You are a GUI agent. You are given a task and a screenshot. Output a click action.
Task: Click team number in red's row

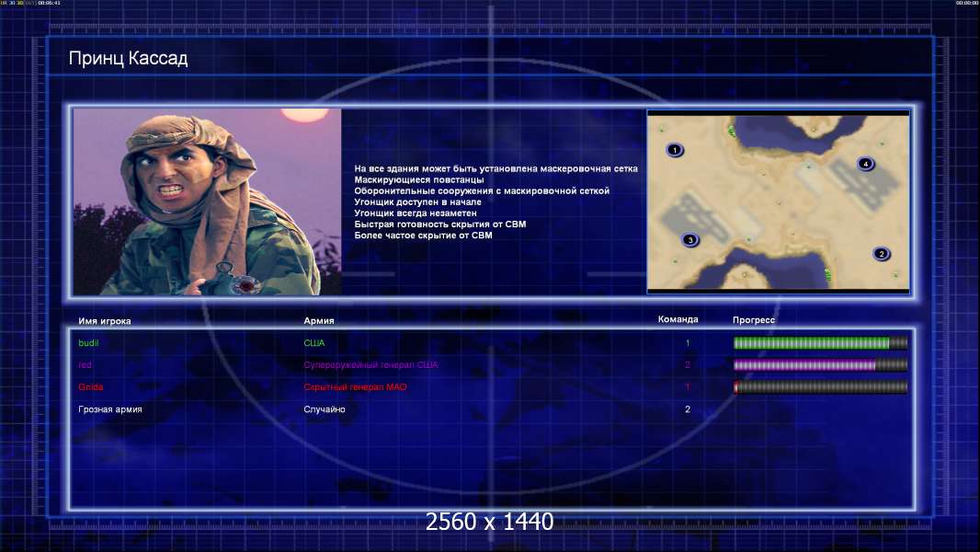click(688, 365)
